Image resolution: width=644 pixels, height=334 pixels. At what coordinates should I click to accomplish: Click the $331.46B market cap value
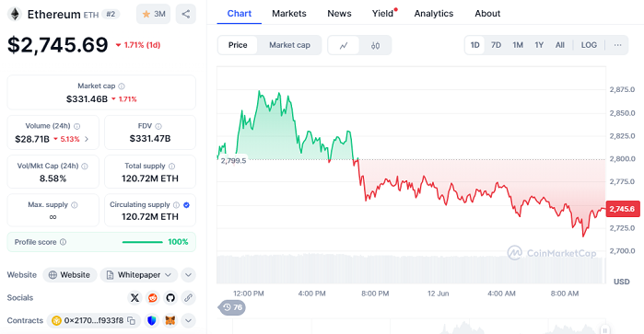(x=88, y=98)
